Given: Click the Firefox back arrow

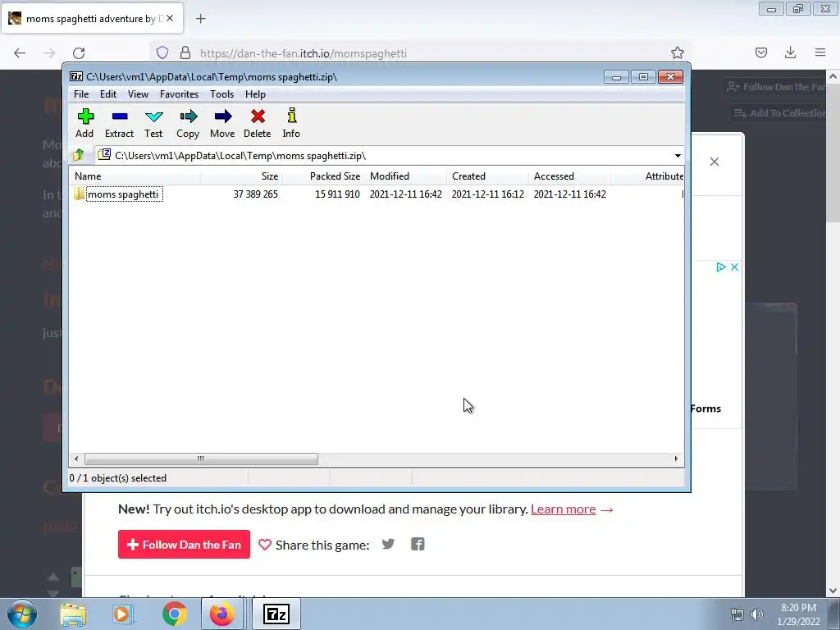Looking at the screenshot, I should [20, 52].
